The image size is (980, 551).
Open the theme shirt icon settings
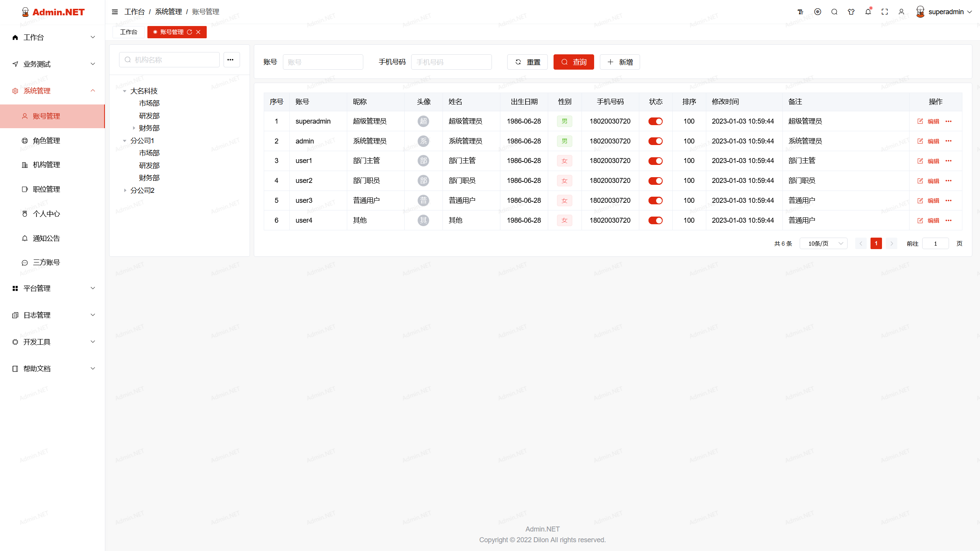click(851, 12)
